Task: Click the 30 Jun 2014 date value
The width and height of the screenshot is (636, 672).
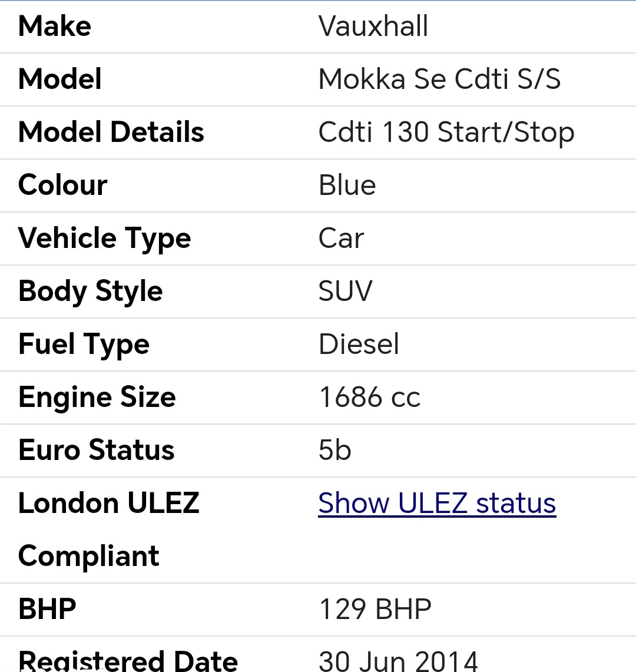Action: [x=398, y=661]
